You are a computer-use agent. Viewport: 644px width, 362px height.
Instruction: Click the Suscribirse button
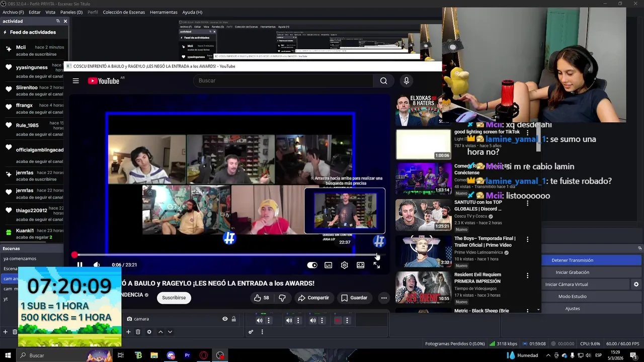[174, 298]
